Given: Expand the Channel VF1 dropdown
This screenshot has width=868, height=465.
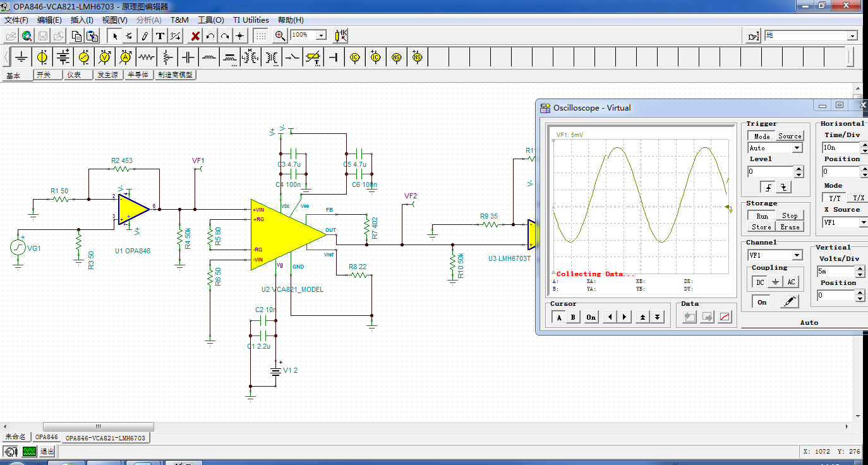Looking at the screenshot, I should pos(797,255).
